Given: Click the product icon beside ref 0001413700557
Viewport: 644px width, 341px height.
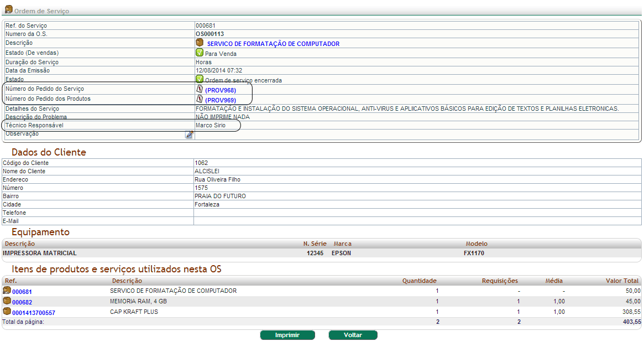Looking at the screenshot, I should [7, 311].
